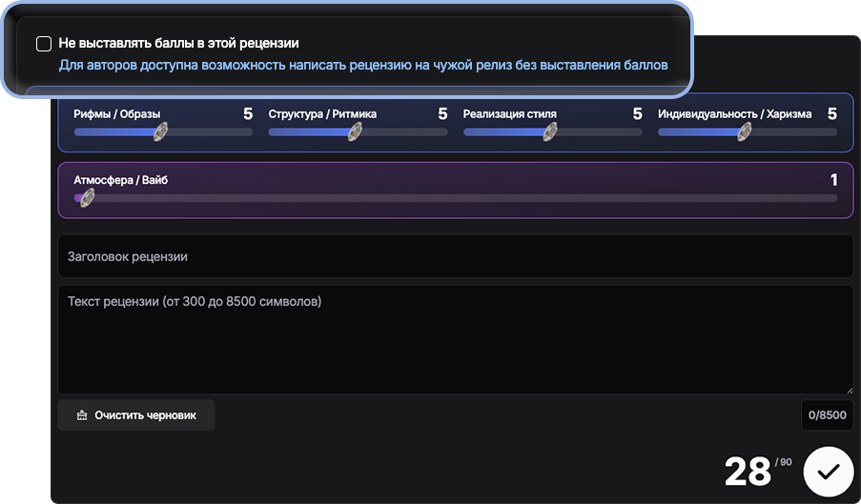Image resolution: width=861 pixels, height=504 pixels.
Task: Click the gem handle on Индивидуальность / Харизма slider
Action: (x=745, y=131)
